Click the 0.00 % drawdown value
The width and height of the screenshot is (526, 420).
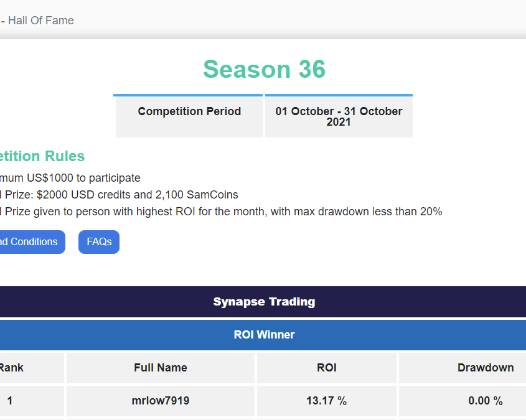click(x=486, y=401)
